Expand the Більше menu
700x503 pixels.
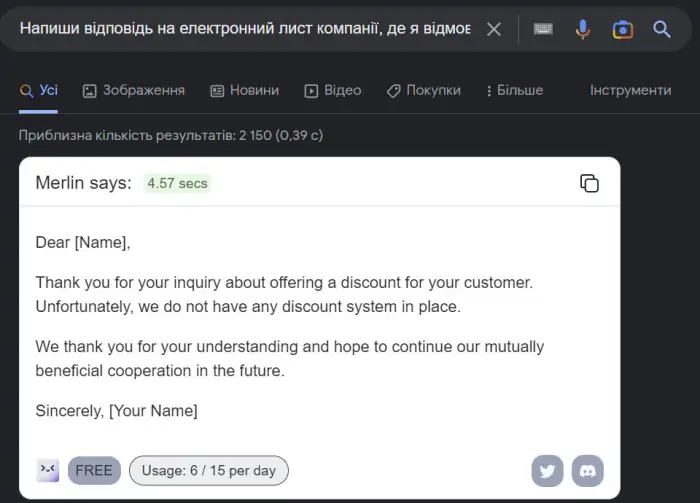(x=513, y=90)
